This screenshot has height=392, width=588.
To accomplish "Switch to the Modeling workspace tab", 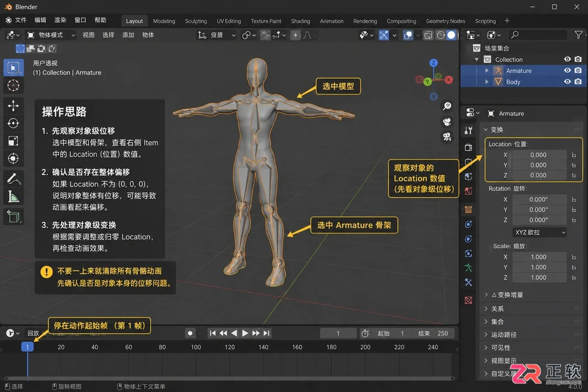I will point(164,21).
